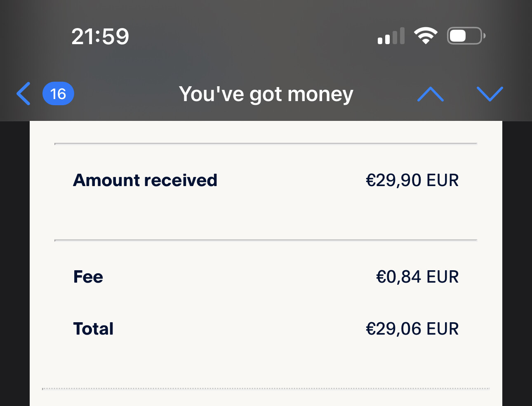Select the Amount received label

(x=145, y=180)
